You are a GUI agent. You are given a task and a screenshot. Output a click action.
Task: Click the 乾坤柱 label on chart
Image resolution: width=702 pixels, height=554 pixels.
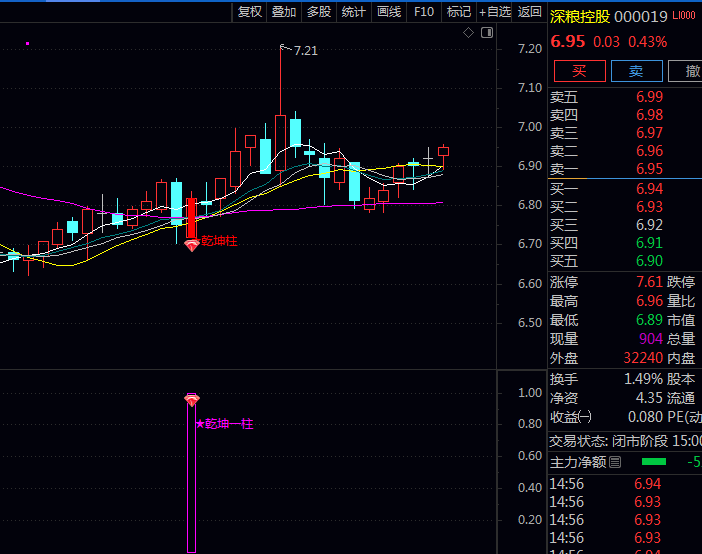click(x=219, y=241)
